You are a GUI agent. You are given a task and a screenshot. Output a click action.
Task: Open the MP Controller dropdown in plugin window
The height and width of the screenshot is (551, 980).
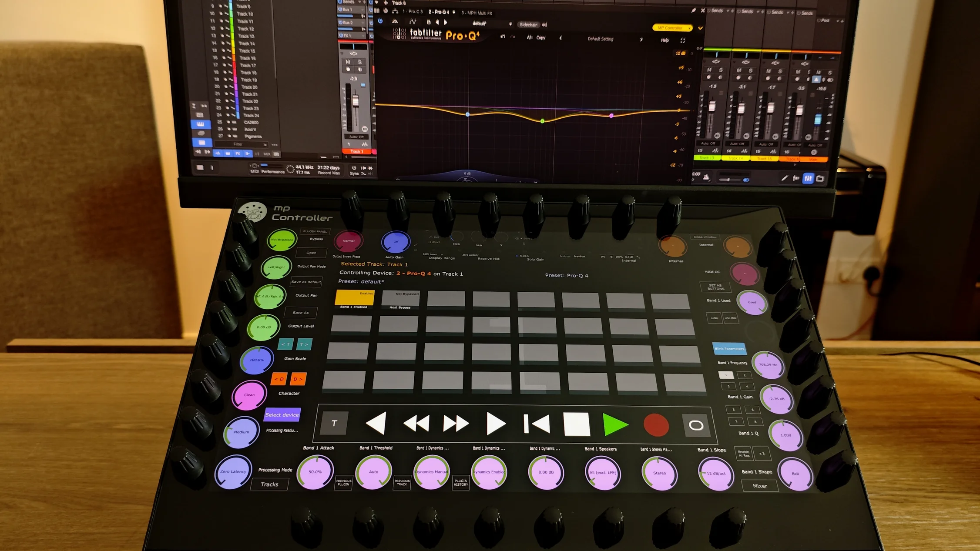click(672, 28)
